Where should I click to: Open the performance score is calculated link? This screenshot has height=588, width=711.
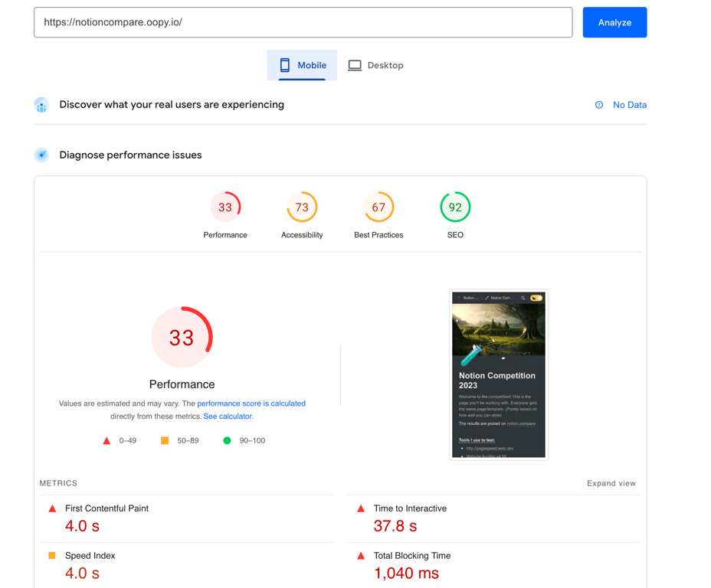[x=251, y=403]
